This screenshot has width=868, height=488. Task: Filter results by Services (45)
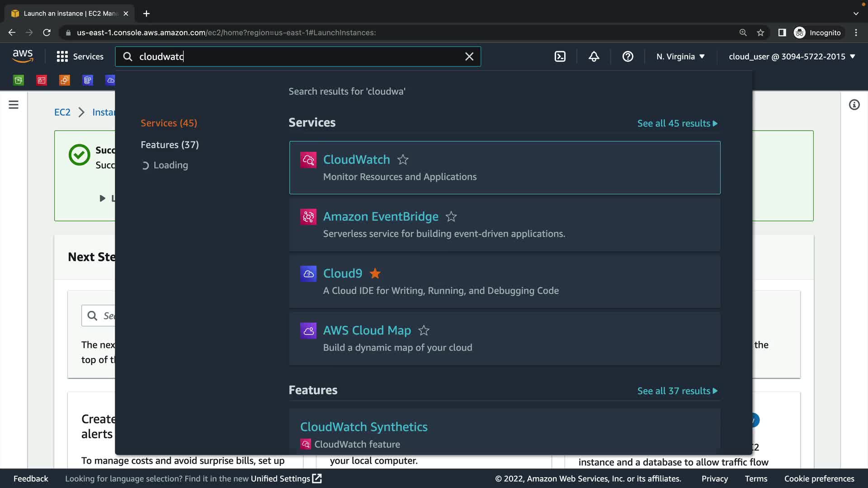(x=169, y=123)
